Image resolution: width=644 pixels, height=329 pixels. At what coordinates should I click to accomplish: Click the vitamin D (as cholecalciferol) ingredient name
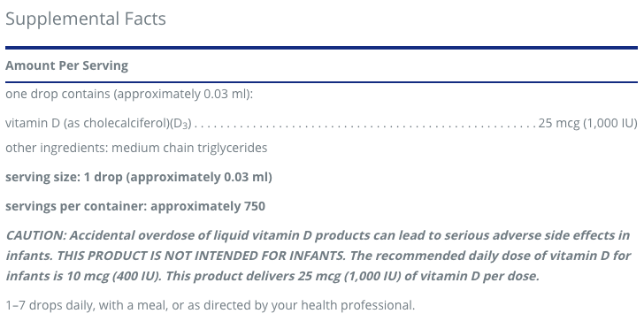click(98, 123)
